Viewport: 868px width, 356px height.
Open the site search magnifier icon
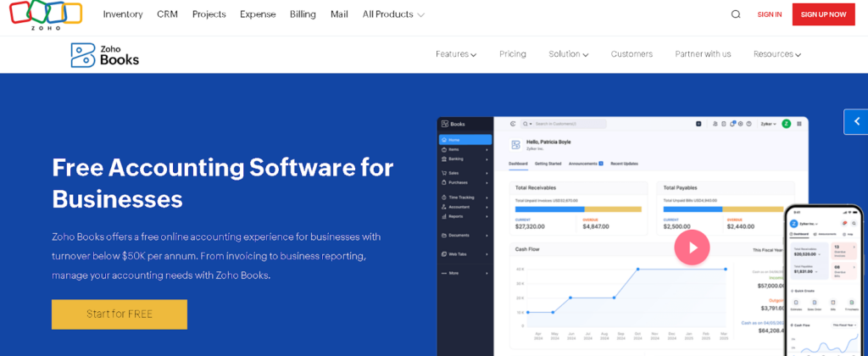click(x=736, y=14)
